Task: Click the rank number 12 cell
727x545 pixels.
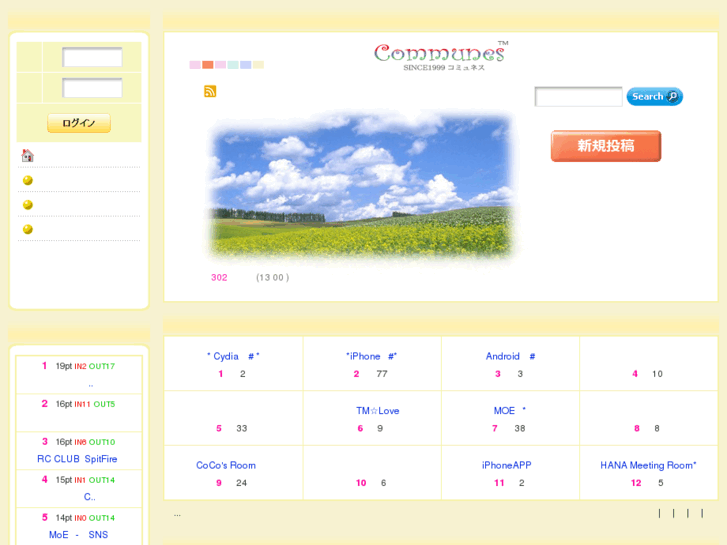Action: 636,483
